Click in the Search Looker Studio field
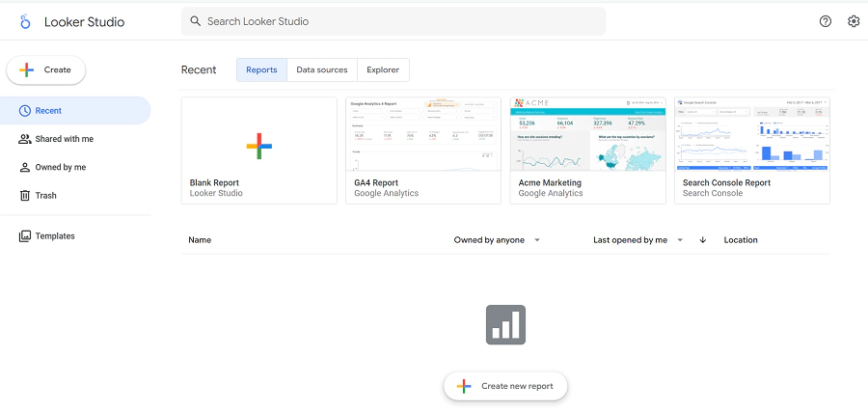This screenshot has height=411, width=868. [x=393, y=21]
